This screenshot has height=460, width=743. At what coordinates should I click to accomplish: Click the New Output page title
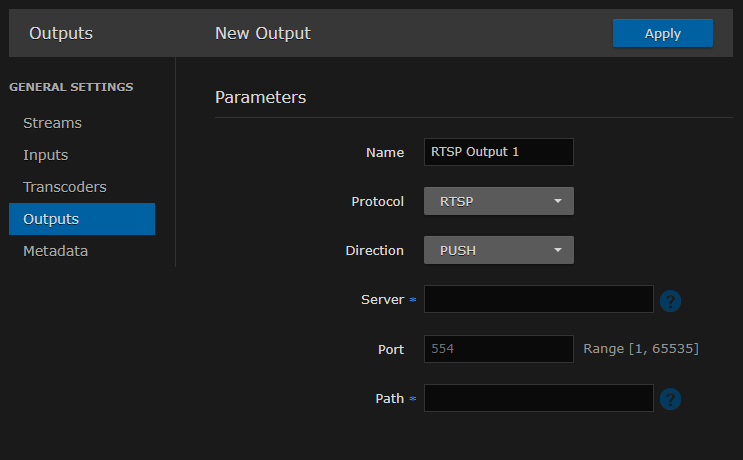[x=262, y=33]
